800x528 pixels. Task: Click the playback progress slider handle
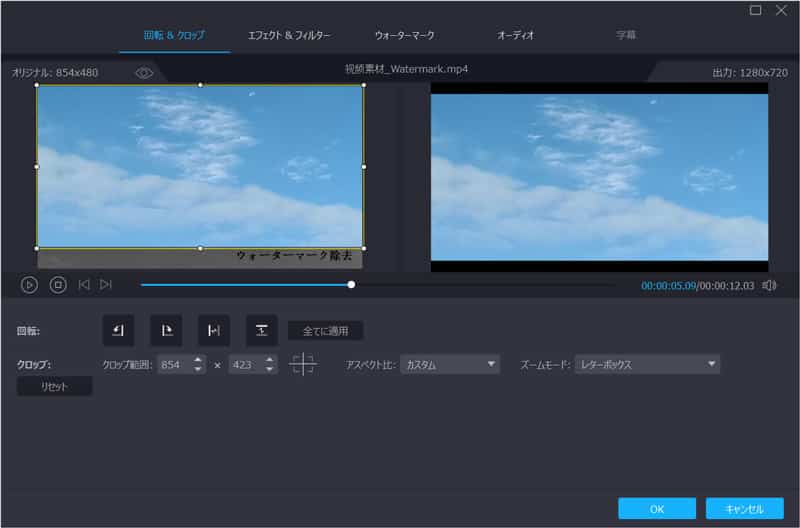tap(351, 285)
